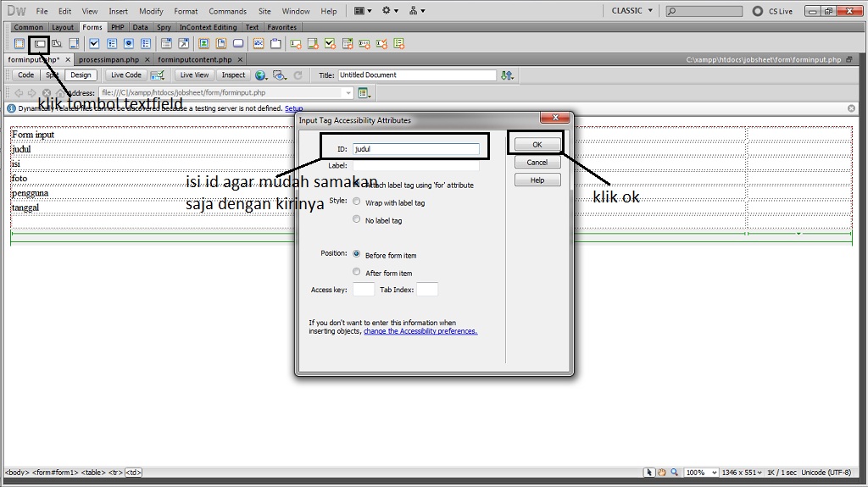This screenshot has height=487, width=868.
Task: Click the ID input field containing judul
Action: (416, 149)
